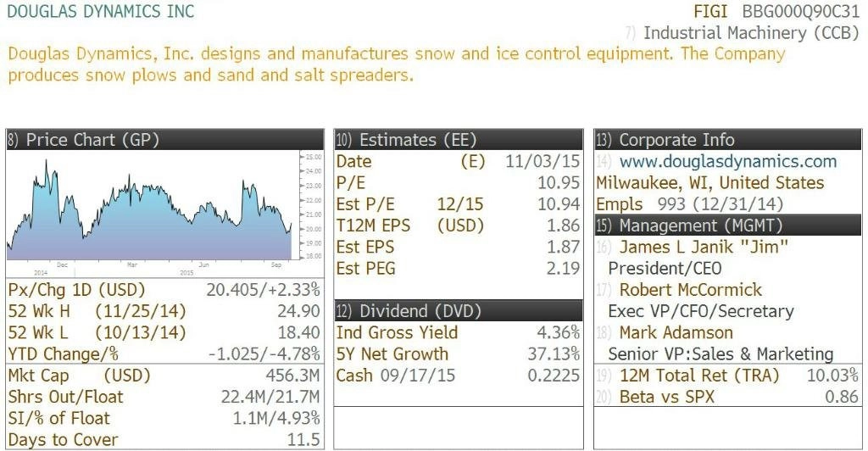Open the Management (MGMT) section header
868x451 pixels.
point(728,225)
